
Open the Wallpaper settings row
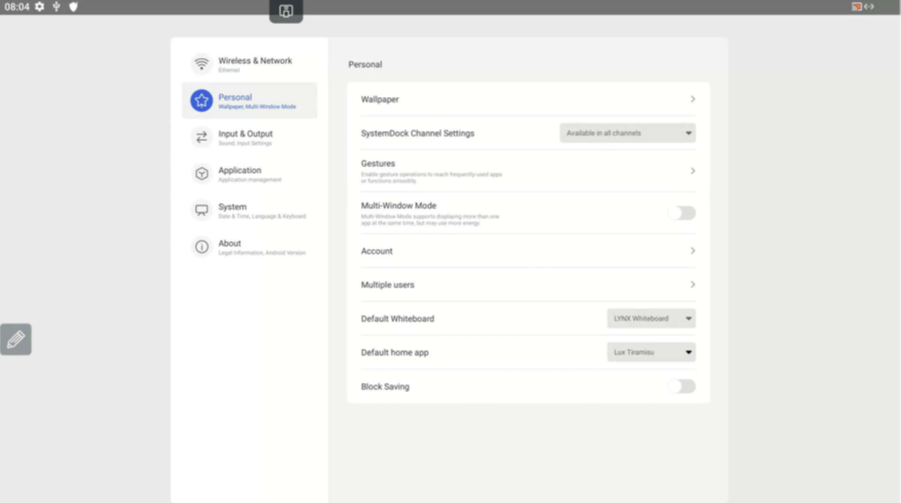[x=528, y=100]
